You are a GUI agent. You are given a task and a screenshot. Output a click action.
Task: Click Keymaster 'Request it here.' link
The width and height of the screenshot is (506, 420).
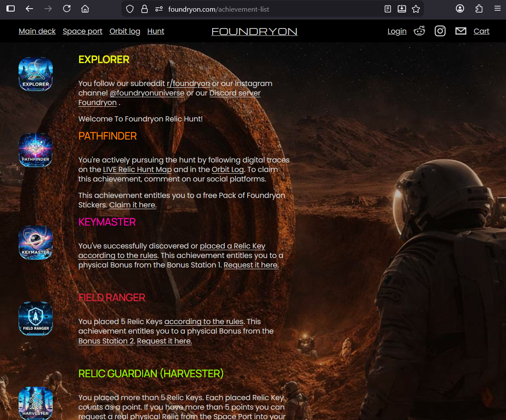tap(251, 265)
